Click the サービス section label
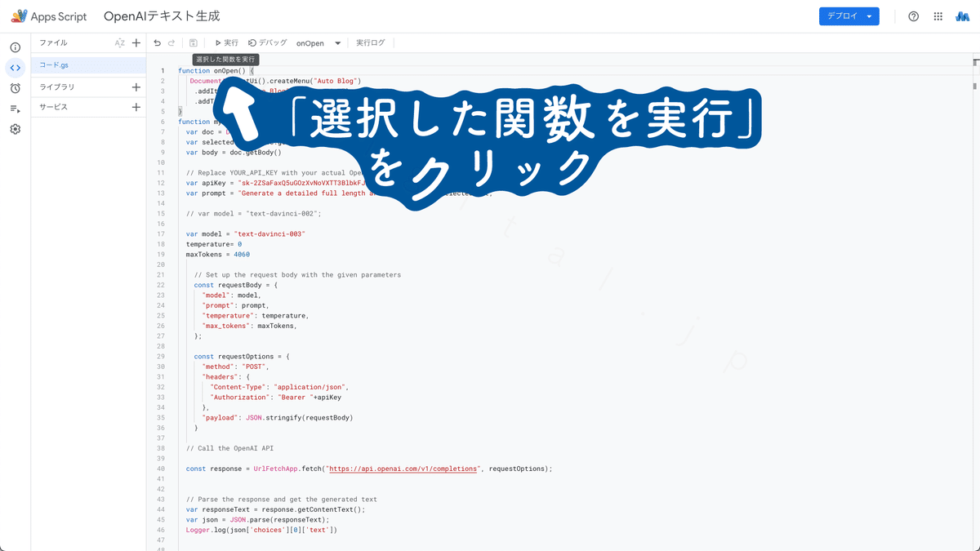980x551 pixels. 54,107
